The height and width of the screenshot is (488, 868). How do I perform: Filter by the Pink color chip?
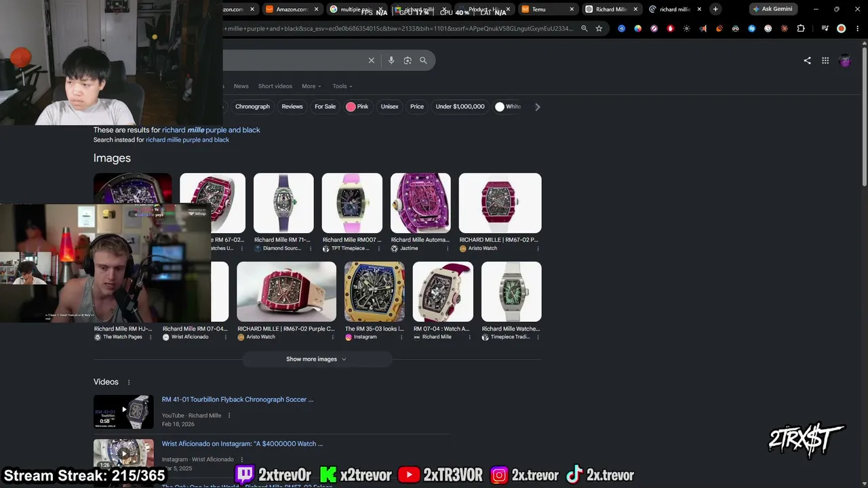pos(357,106)
